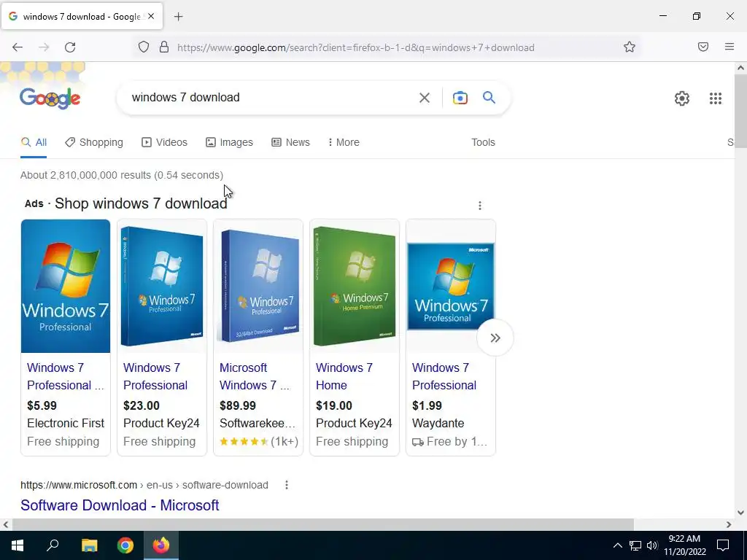
Task: Click the Softwarekeep star rating (1k+)
Action: tap(259, 441)
